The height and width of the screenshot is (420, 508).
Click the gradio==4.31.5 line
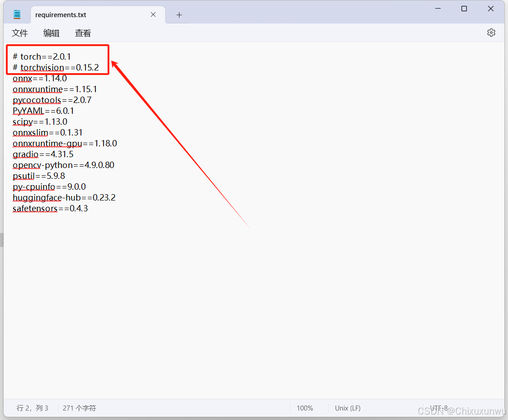[43, 154]
